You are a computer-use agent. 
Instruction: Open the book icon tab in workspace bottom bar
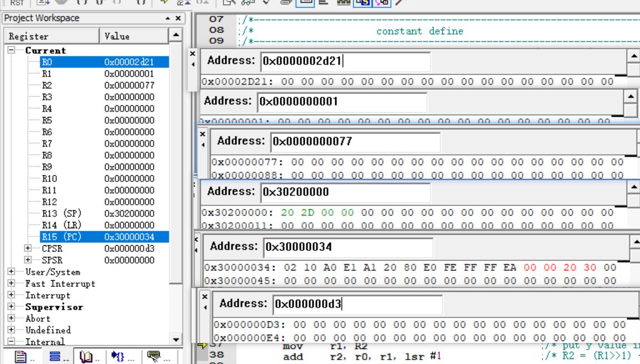pos(86,357)
